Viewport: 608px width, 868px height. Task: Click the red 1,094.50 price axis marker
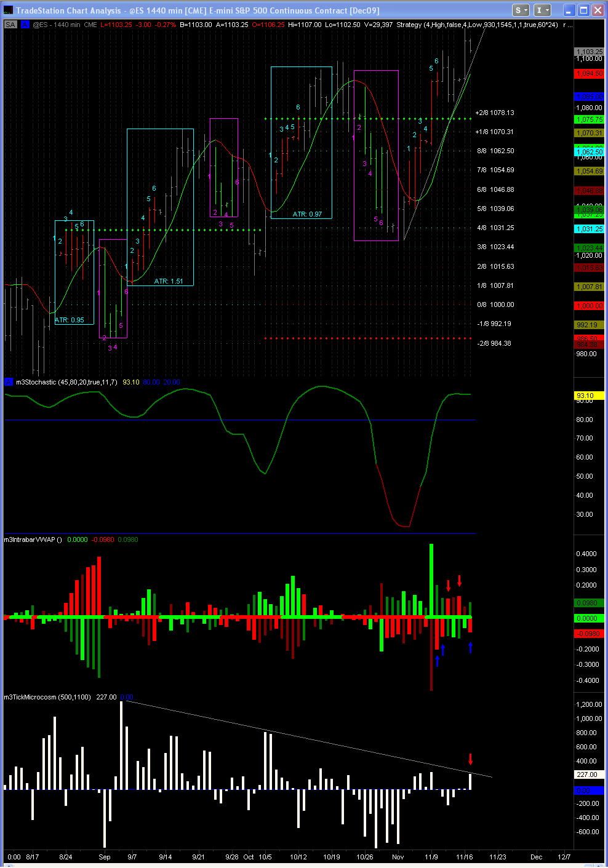coord(590,73)
